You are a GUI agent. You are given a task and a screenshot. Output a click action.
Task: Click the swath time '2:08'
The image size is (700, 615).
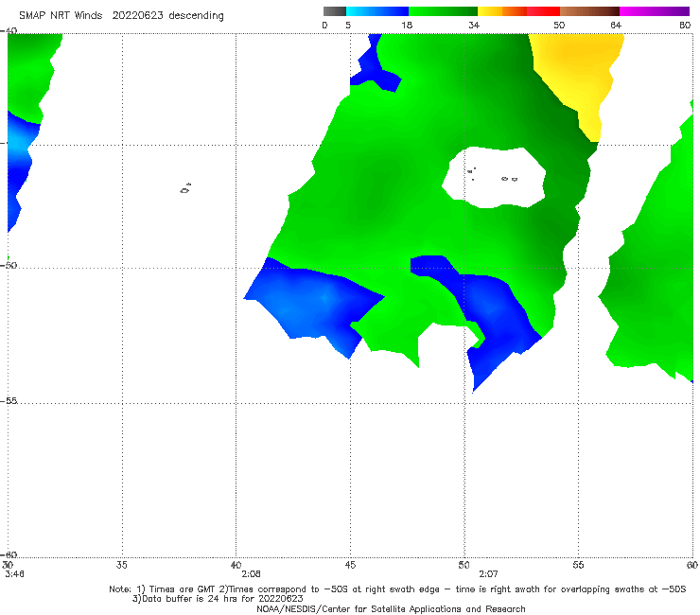251,574
